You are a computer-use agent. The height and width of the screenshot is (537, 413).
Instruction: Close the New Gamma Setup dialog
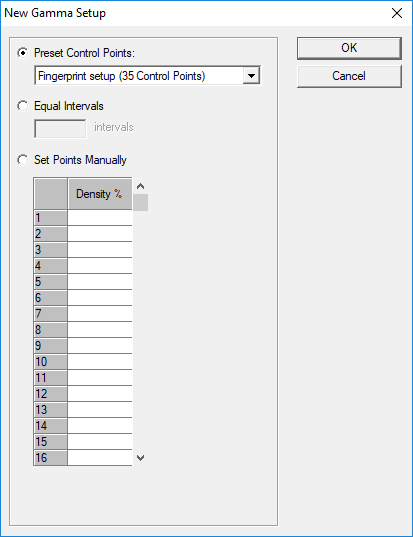tap(397, 13)
